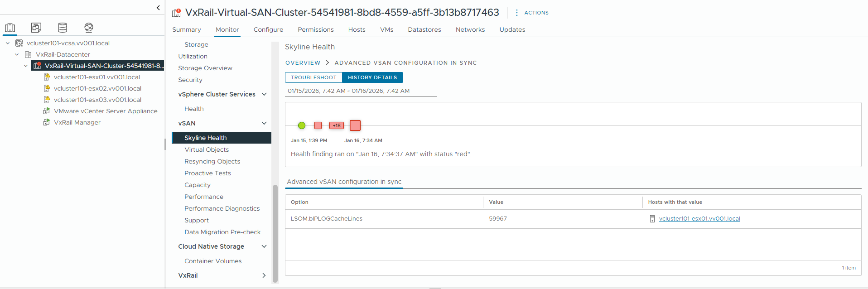868x289 pixels.
Task: Expand the VxRail menu section
Action: click(264, 275)
